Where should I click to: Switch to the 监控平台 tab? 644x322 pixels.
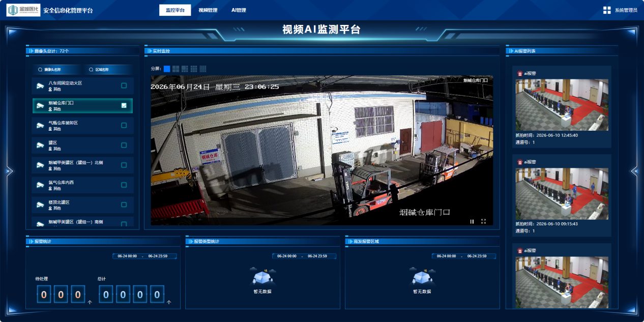tap(175, 10)
